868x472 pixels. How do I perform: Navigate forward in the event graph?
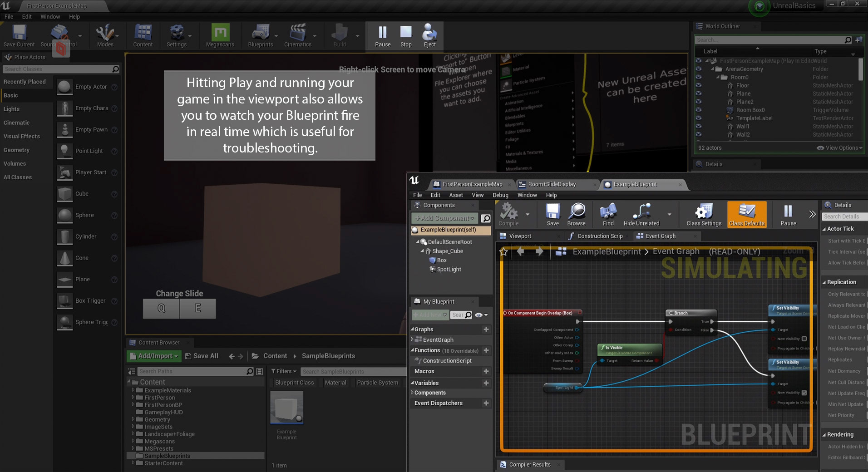tap(539, 251)
